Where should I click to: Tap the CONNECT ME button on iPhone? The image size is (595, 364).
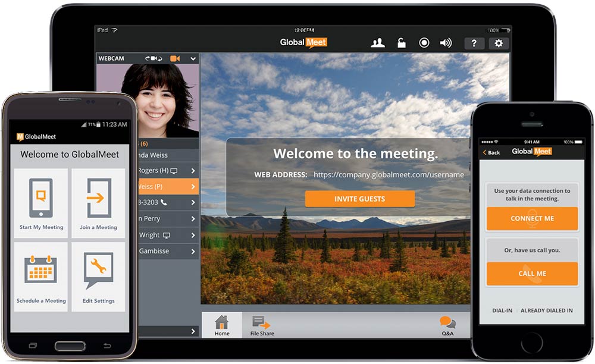point(532,218)
